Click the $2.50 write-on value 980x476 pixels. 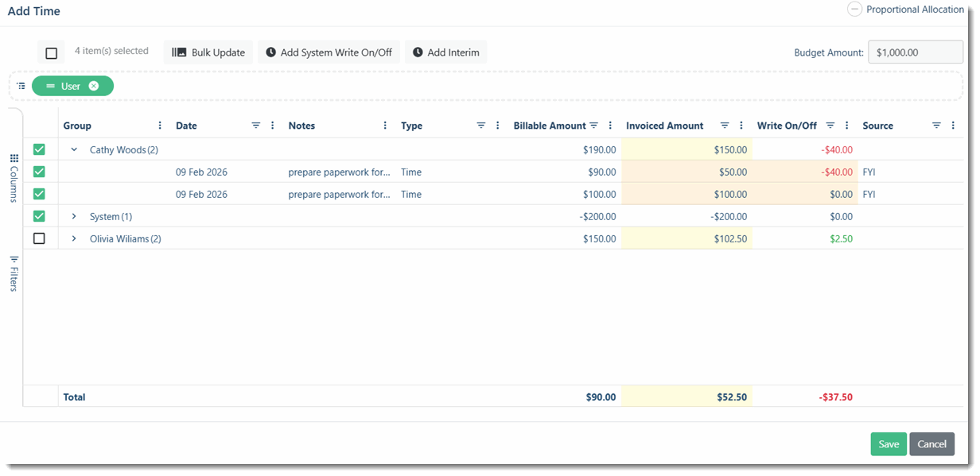click(x=841, y=238)
